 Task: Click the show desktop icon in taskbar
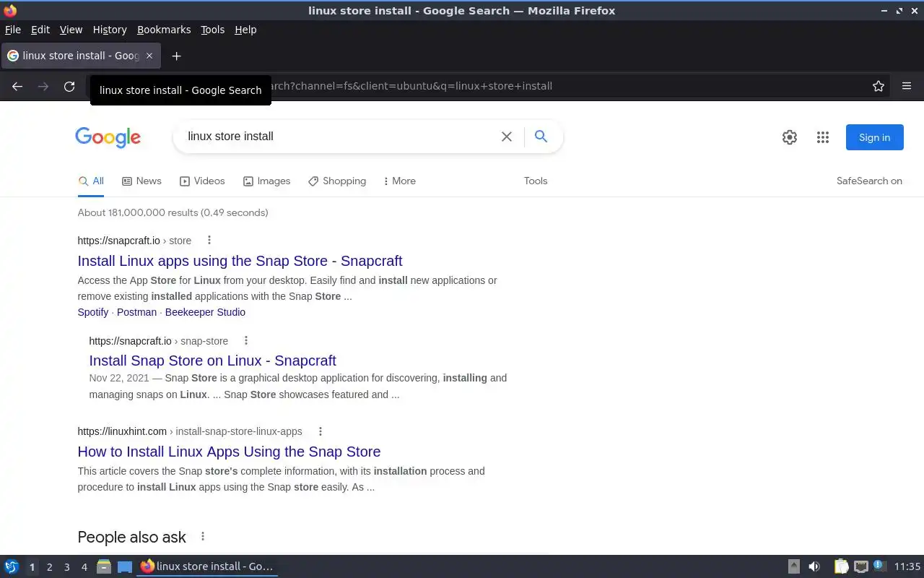[125, 567]
